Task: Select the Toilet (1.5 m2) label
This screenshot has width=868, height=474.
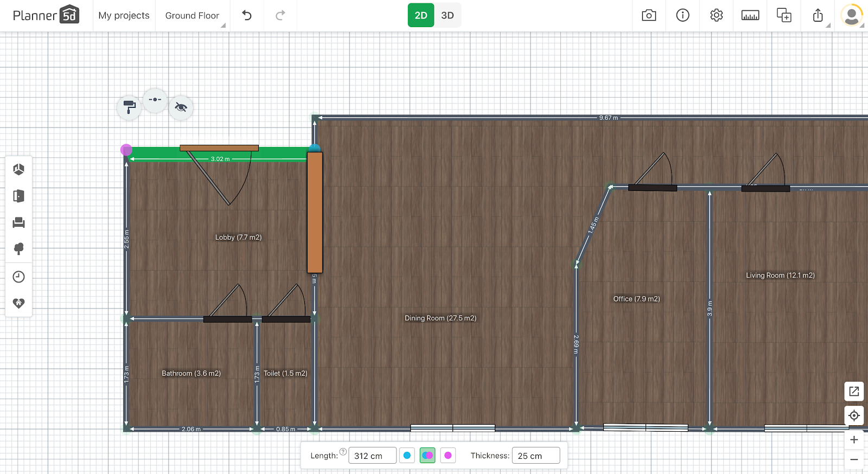Action: [x=285, y=373]
